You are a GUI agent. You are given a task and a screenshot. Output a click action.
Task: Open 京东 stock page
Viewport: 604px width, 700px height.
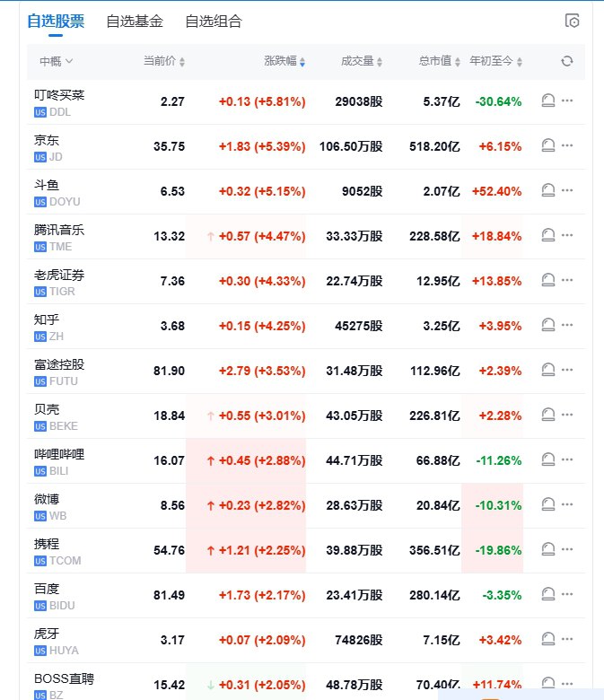click(x=47, y=140)
